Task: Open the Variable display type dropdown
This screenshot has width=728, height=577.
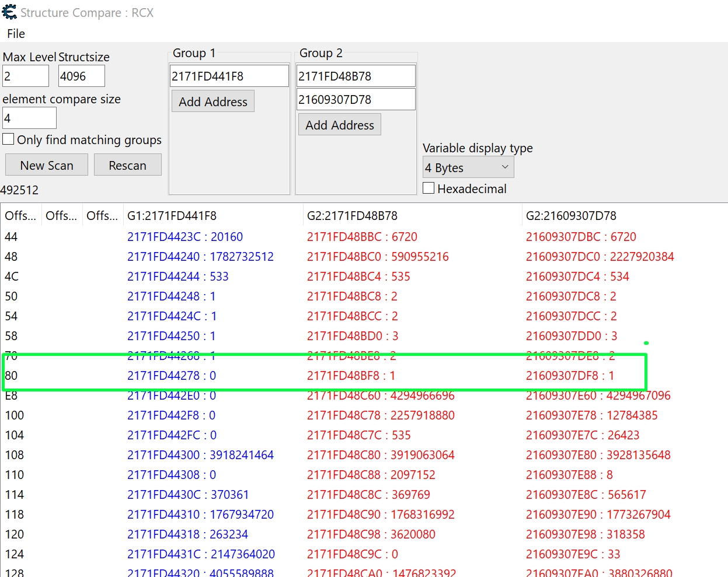Action: 468,167
